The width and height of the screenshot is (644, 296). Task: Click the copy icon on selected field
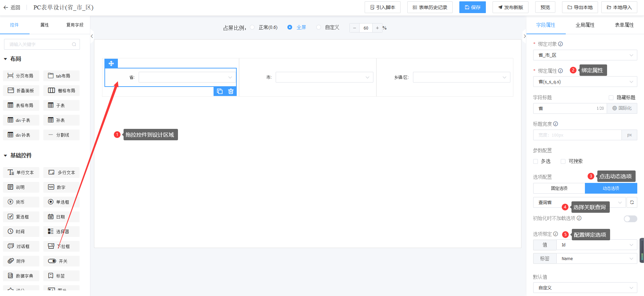pos(220,91)
